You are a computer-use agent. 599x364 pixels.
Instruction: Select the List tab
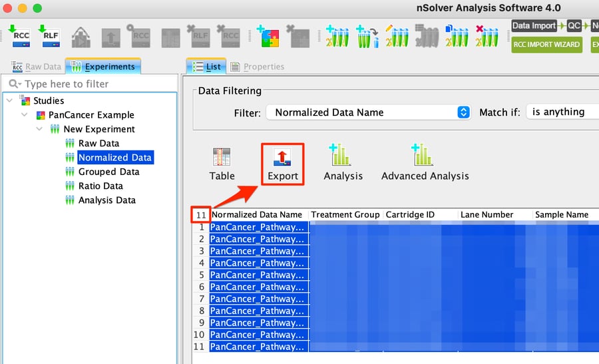tap(206, 67)
